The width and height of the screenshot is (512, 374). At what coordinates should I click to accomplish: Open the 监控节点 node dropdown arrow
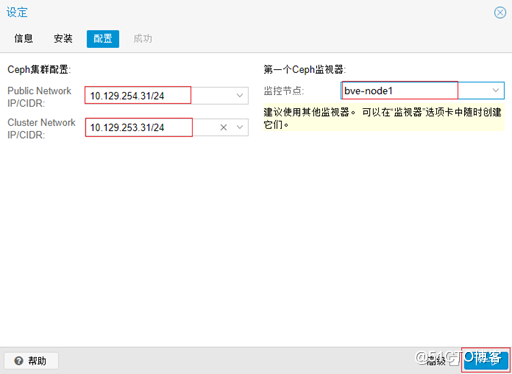pos(496,90)
